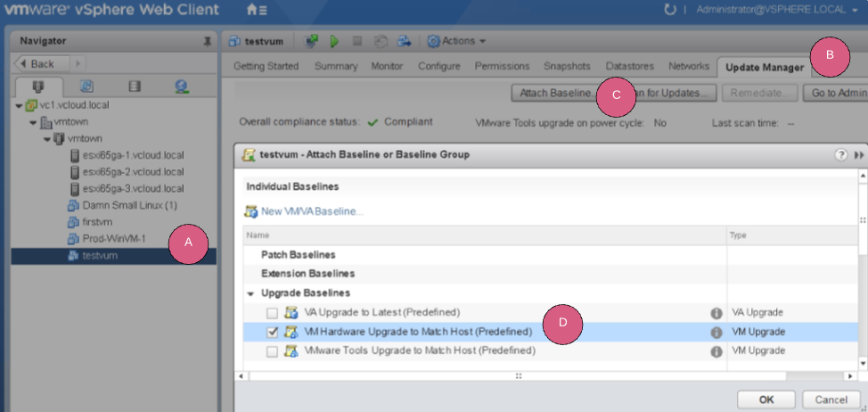The image size is (868, 412).
Task: Open VMs and Templates navigator tab
Action: (x=87, y=87)
